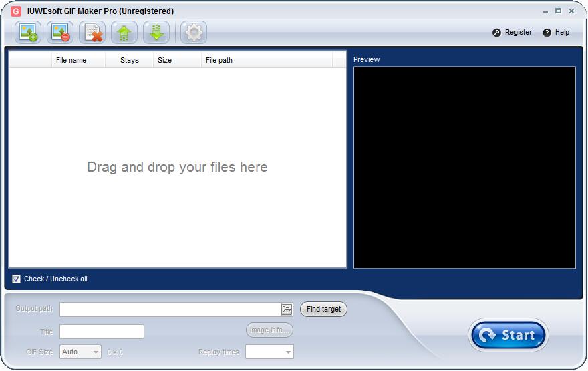Image resolution: width=588 pixels, height=371 pixels.
Task: Open the Replay times dropdown
Action: click(x=269, y=352)
